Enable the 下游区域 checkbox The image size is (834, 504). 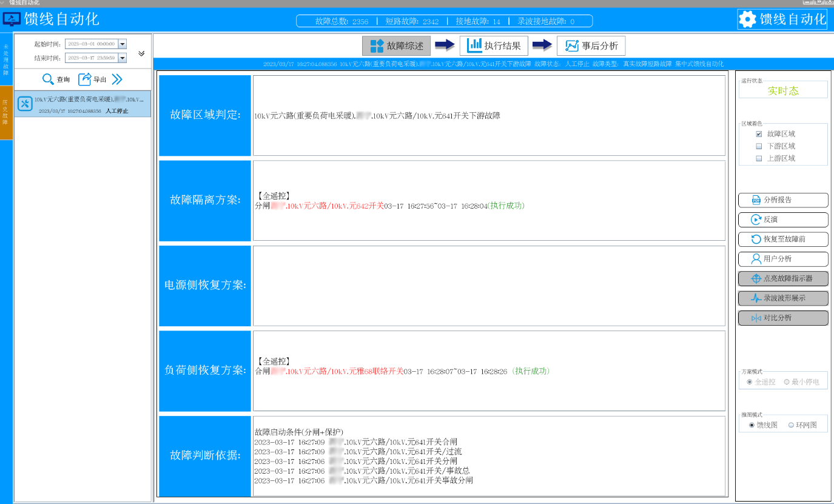point(759,146)
